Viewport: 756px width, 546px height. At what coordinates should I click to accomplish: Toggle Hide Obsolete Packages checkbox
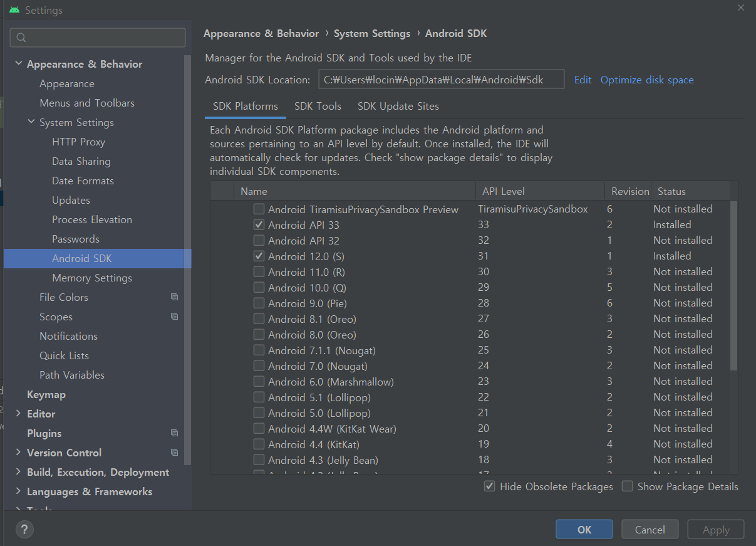tap(490, 486)
